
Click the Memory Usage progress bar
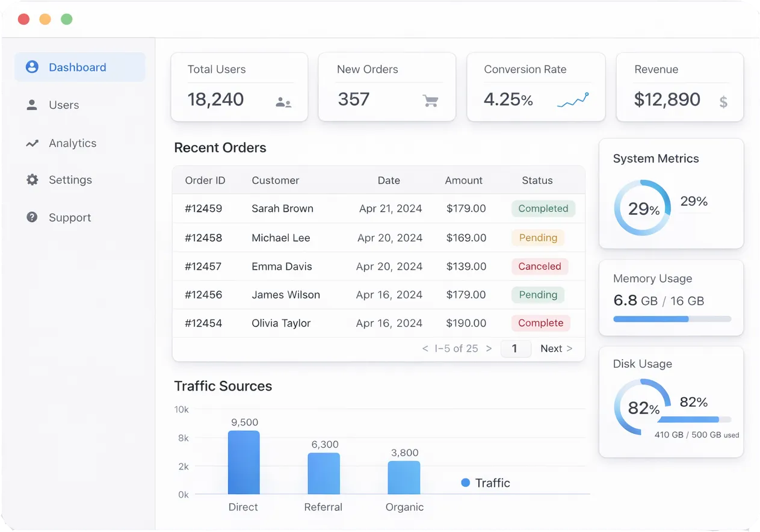pyautogui.click(x=672, y=319)
